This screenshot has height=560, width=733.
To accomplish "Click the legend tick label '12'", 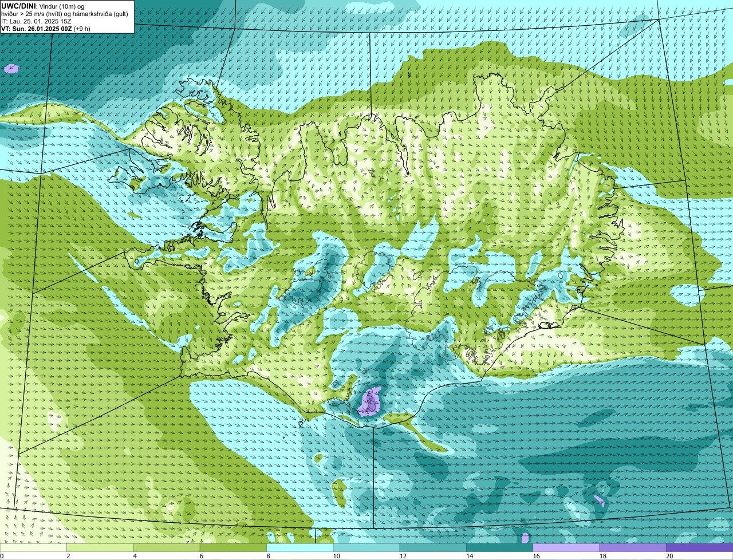I will pyautogui.click(x=403, y=556).
